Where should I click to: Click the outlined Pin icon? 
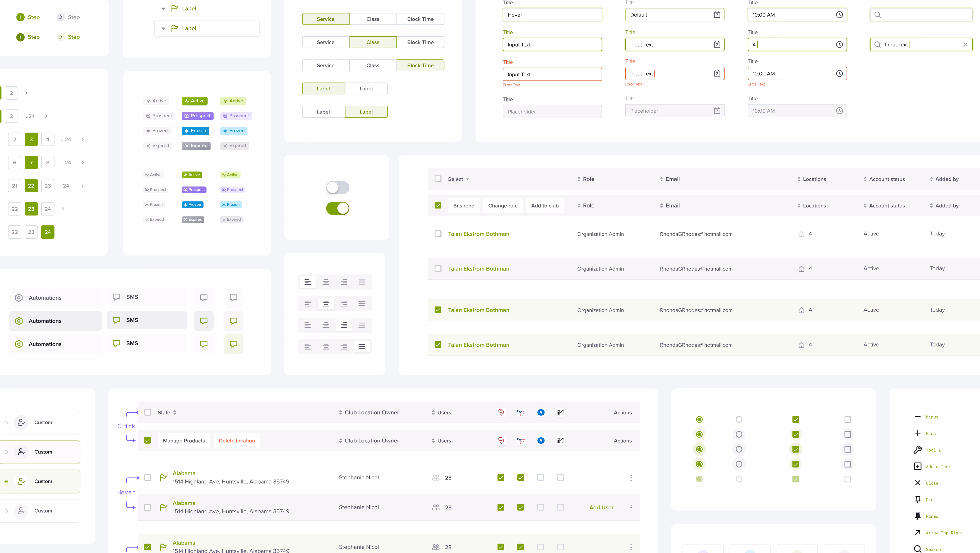click(917, 499)
